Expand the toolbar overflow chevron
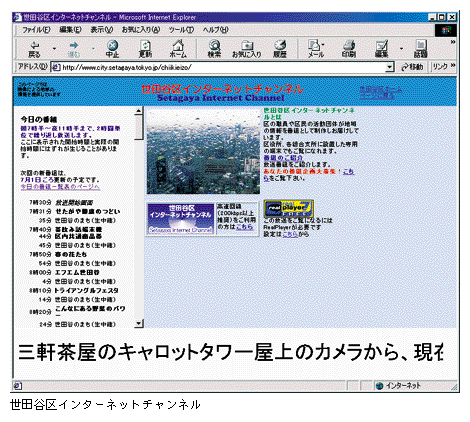Viewport: 470px width, 422px height. tap(453, 42)
